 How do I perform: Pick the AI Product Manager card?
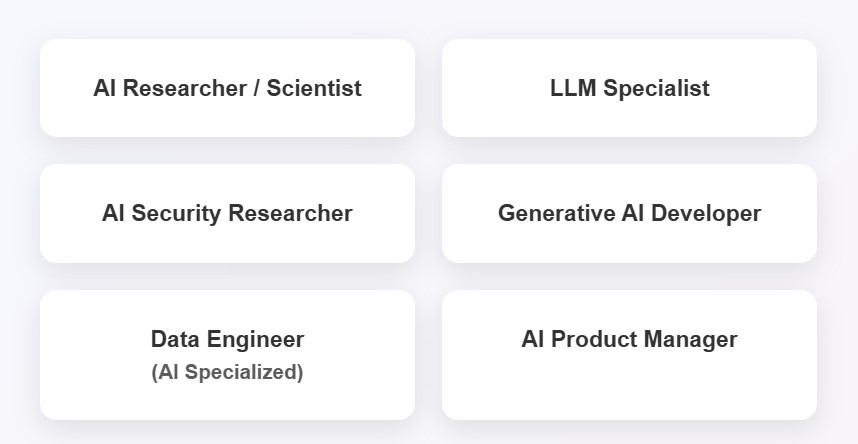point(629,355)
